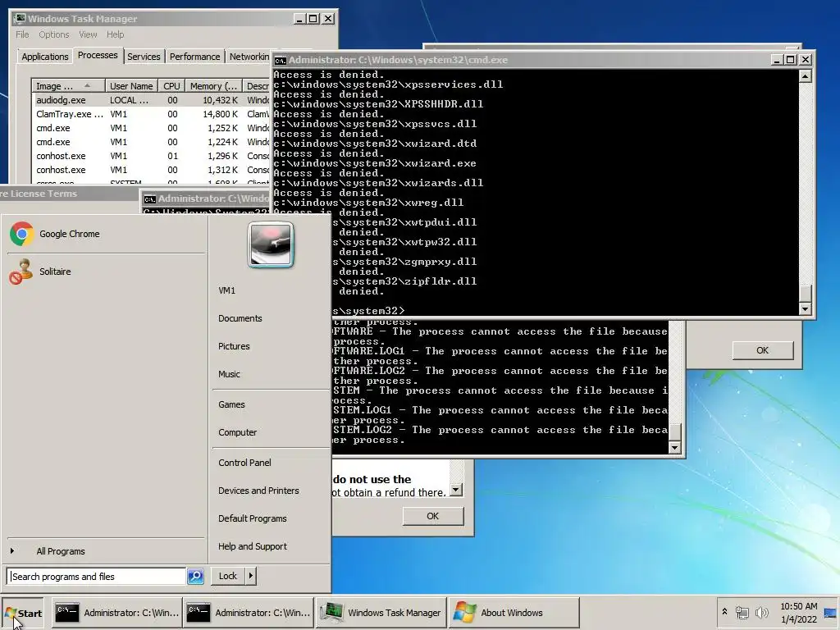The image size is (840, 630).
Task: Open Pictures from Start menu
Action: (x=234, y=346)
